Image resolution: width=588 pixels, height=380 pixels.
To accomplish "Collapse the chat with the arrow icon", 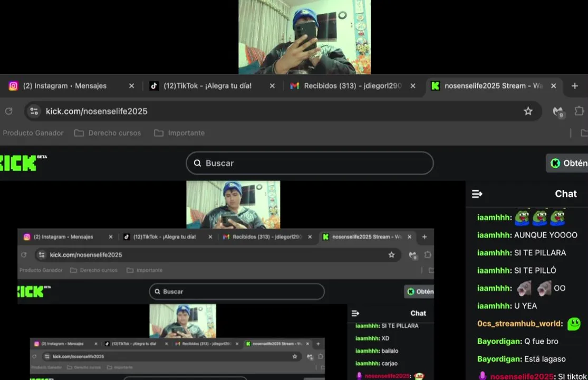I will click(477, 194).
